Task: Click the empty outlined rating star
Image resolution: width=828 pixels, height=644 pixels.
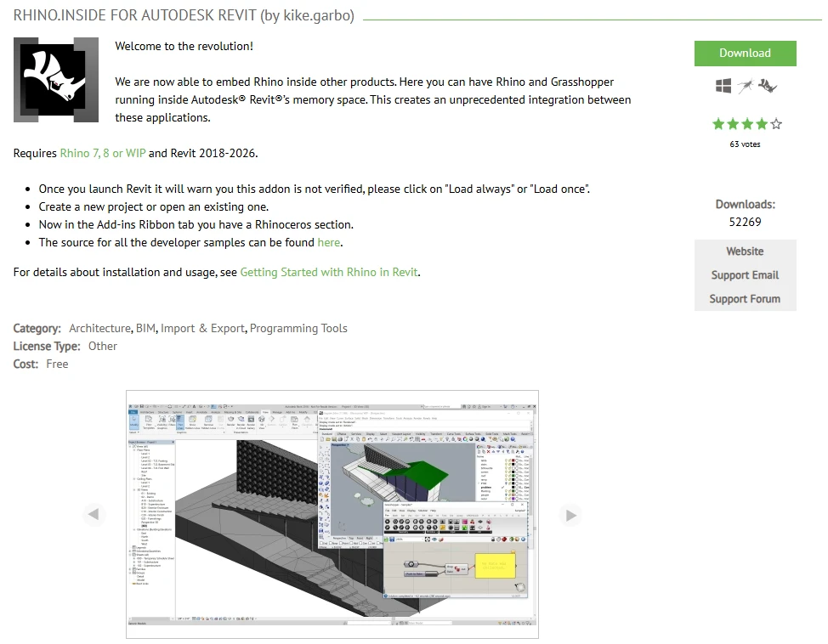Action: (x=776, y=124)
